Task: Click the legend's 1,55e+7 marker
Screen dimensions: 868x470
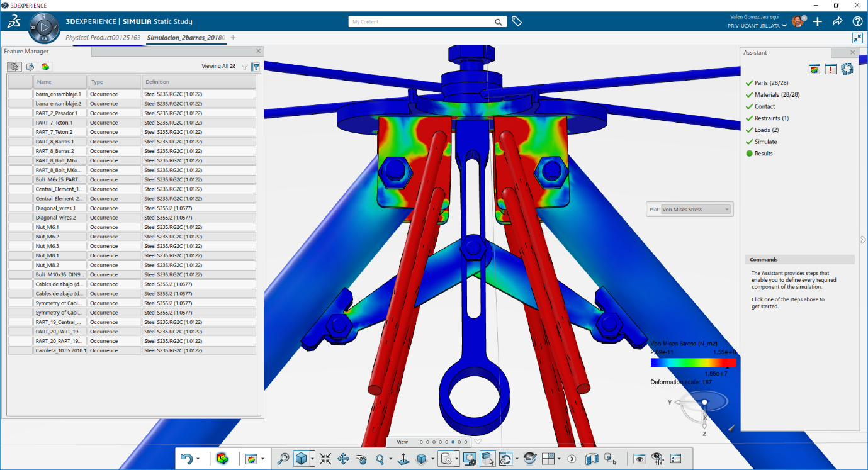Action: pyautogui.click(x=716, y=373)
